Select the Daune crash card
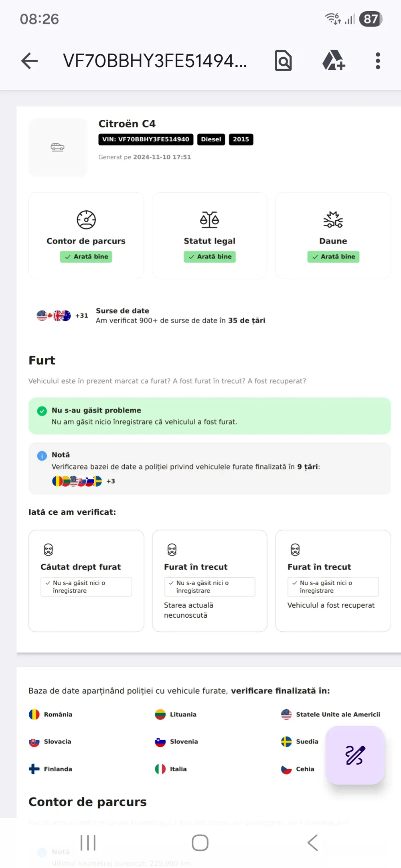Viewport: 401px width, 868px height. pyautogui.click(x=333, y=235)
